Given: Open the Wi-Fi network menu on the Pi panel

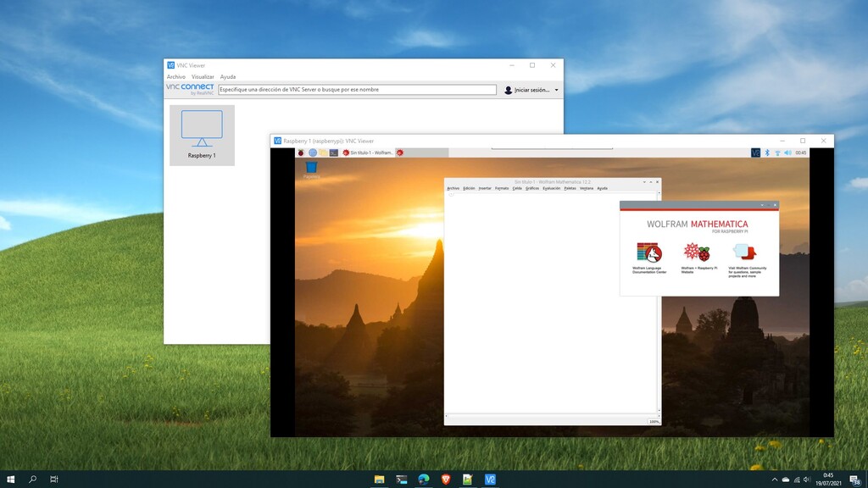Looking at the screenshot, I should point(777,152).
